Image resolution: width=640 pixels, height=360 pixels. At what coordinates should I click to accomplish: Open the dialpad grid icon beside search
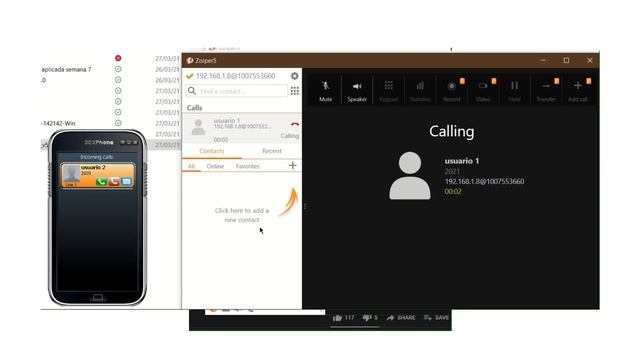tap(294, 91)
